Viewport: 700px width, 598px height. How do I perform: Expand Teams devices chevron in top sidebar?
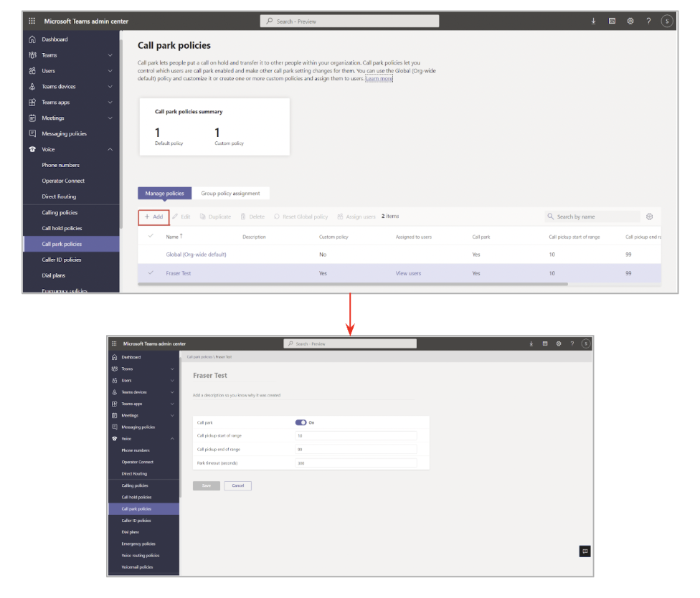(110, 86)
